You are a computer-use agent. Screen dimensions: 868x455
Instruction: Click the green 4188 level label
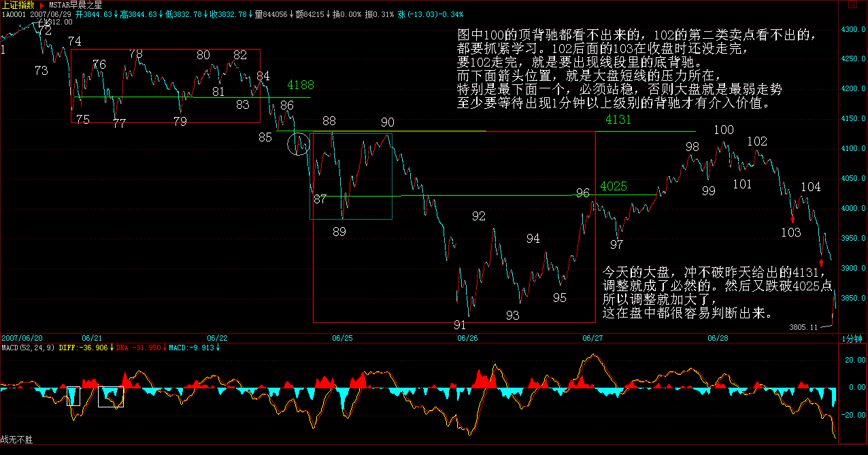(x=301, y=85)
